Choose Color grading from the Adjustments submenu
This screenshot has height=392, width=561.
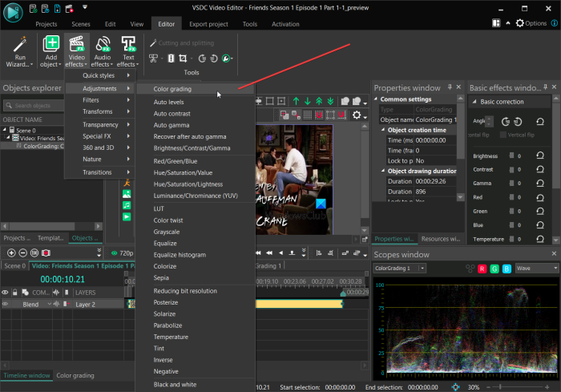click(173, 89)
